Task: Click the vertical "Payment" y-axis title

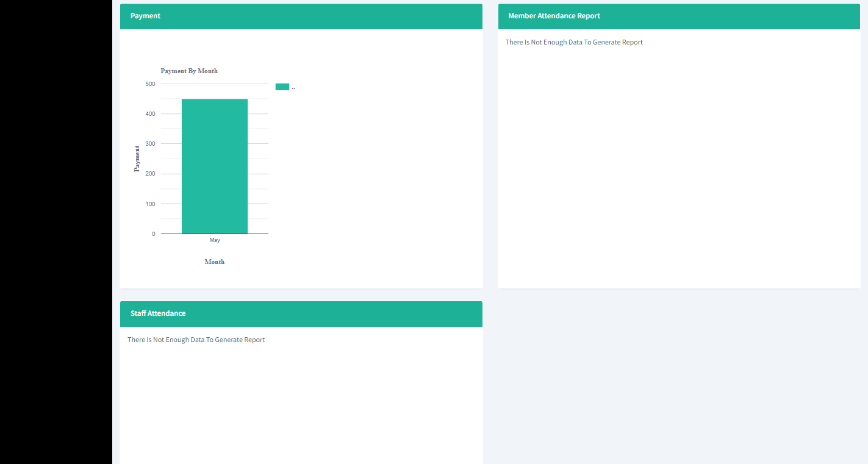Action: point(137,159)
